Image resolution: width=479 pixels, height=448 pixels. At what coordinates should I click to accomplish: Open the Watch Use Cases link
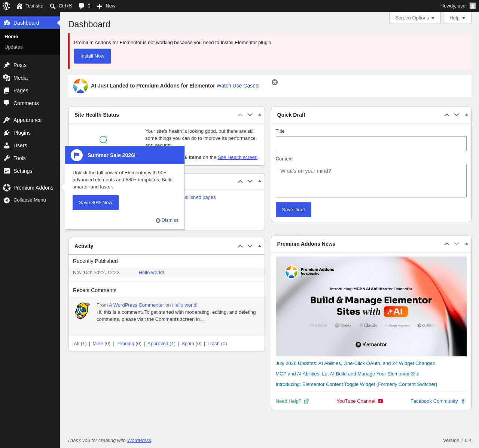pos(238,86)
